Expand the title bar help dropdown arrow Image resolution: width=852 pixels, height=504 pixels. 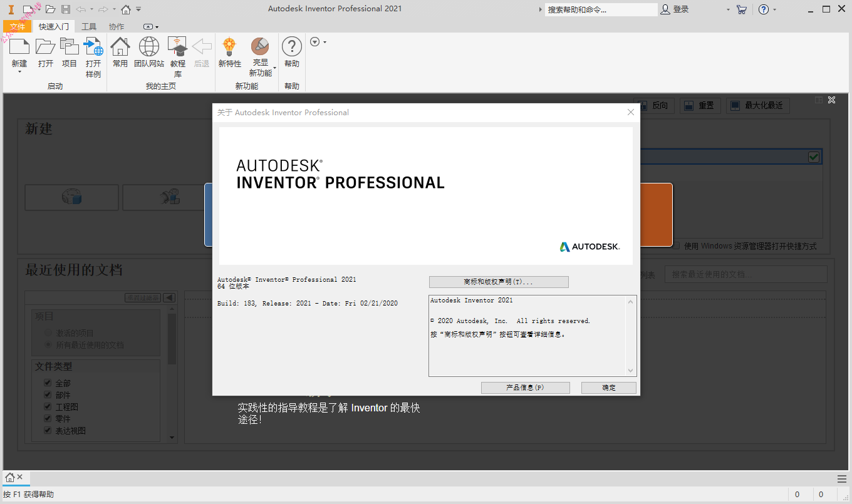click(x=775, y=9)
